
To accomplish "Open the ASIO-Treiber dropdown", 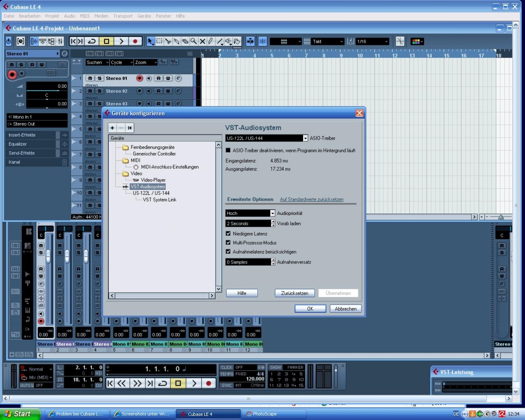I will point(305,138).
